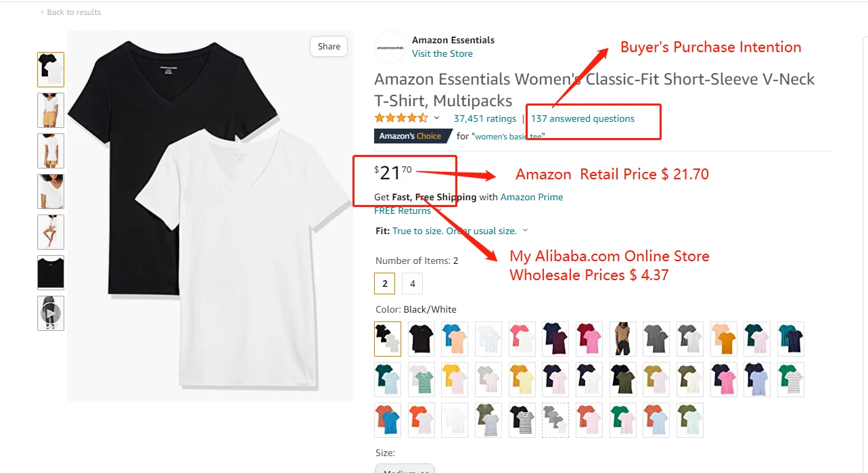Image resolution: width=868 pixels, height=473 pixels.
Task: Pick the dashed-border grey multipack swatch
Action: point(555,420)
